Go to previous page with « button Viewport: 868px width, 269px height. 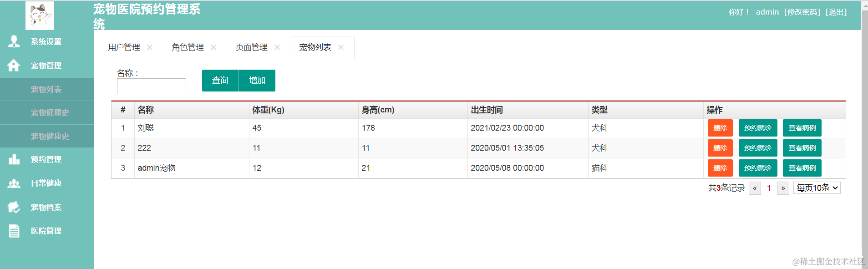[755, 188]
